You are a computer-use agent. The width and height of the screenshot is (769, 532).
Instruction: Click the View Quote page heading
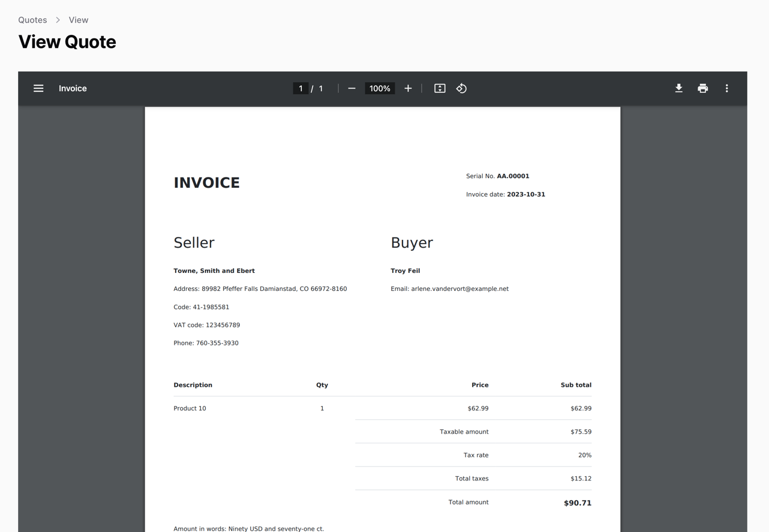click(x=67, y=42)
